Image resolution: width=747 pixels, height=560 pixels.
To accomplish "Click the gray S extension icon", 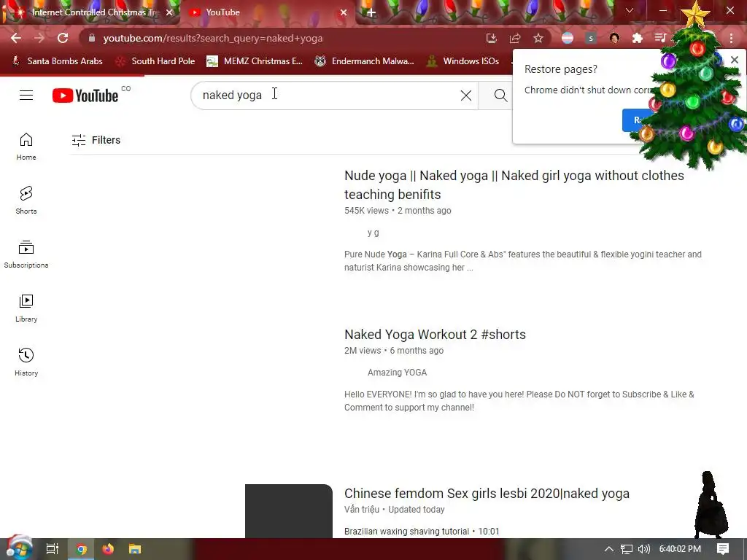I will pos(591,38).
